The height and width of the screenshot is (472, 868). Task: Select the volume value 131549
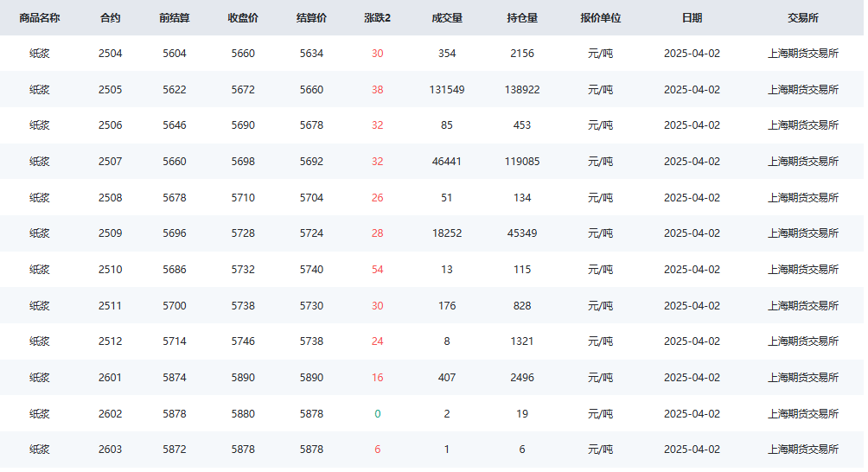pyautogui.click(x=447, y=90)
